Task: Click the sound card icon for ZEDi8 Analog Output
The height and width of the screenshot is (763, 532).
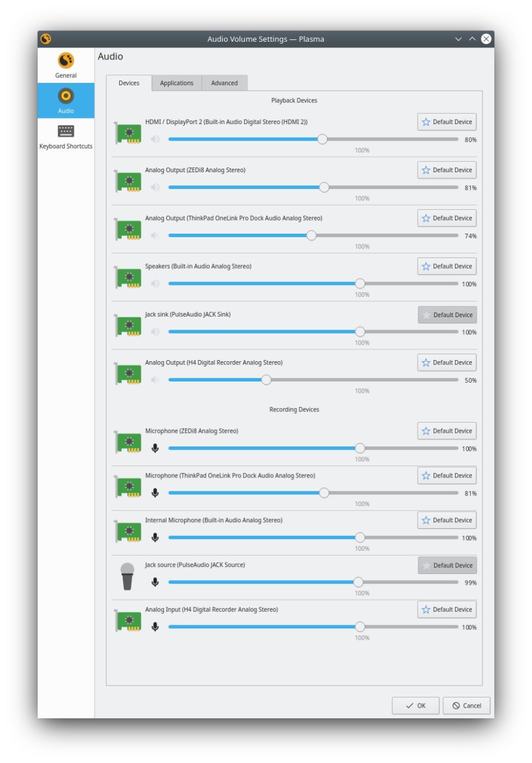Action: click(x=128, y=181)
